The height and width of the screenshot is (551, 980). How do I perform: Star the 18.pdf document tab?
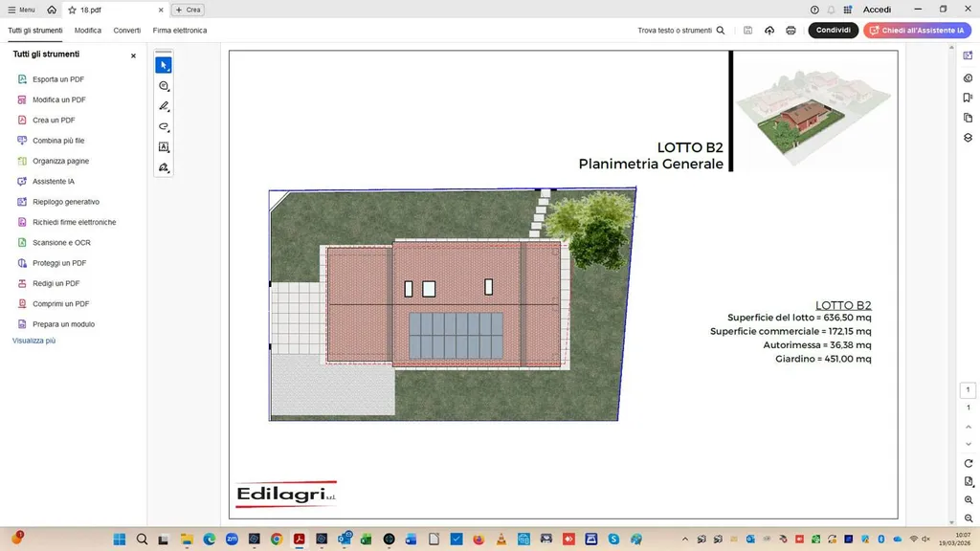(72, 10)
